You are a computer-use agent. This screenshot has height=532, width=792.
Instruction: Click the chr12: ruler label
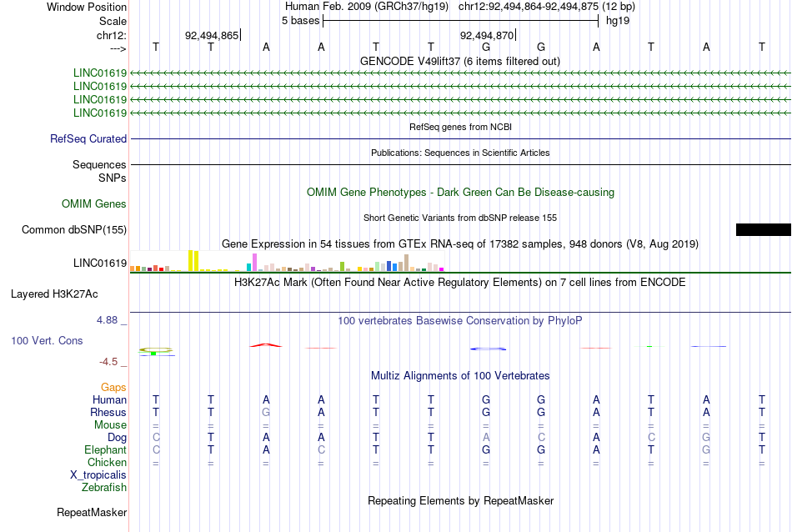tap(112, 35)
